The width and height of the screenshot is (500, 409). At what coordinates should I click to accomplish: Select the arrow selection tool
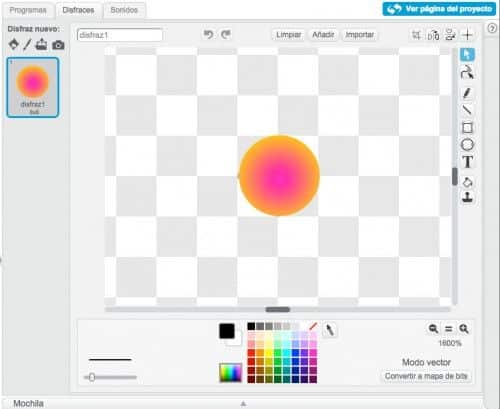click(x=467, y=54)
